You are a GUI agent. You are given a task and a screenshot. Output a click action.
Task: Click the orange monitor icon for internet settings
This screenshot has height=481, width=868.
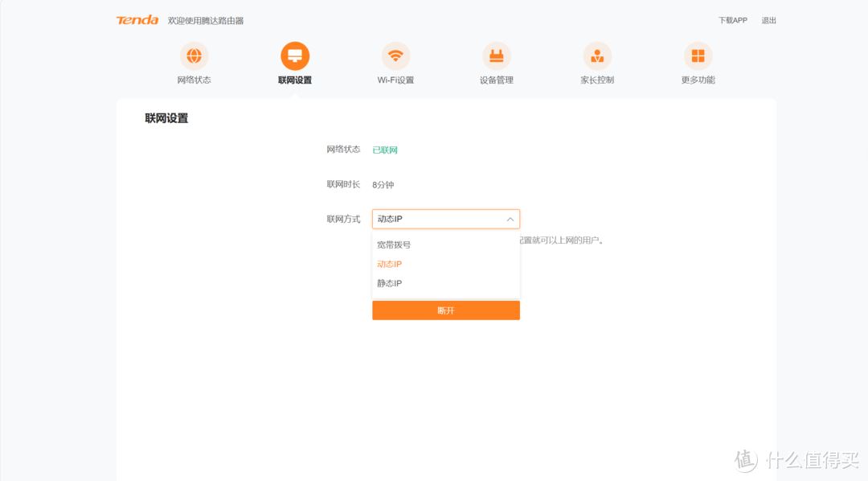[x=295, y=55]
